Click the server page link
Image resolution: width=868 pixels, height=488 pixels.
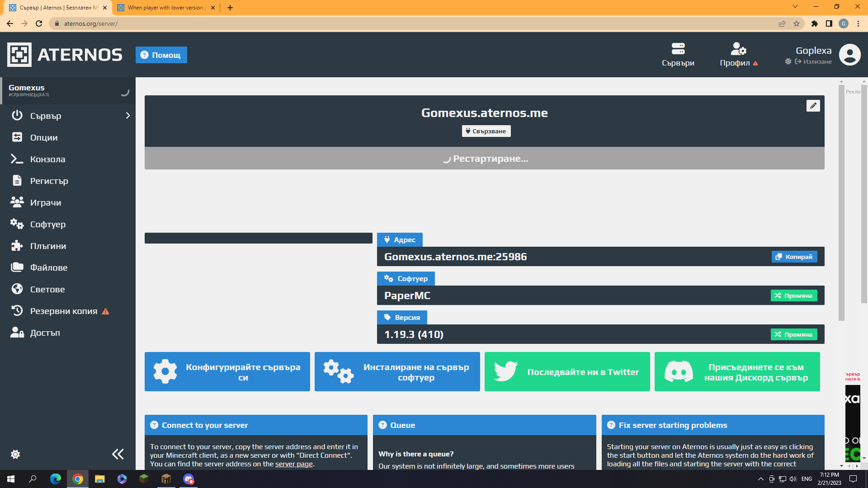pos(294,464)
